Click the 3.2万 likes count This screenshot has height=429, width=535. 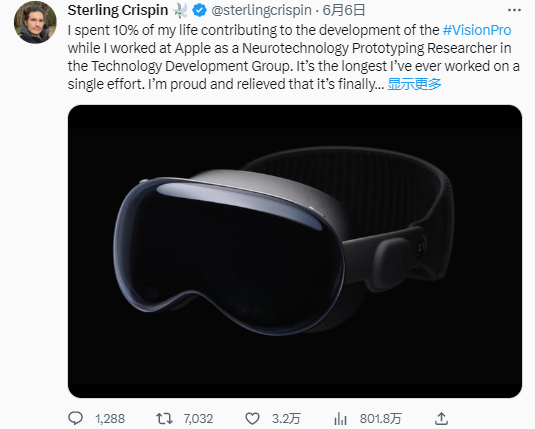[286, 419]
